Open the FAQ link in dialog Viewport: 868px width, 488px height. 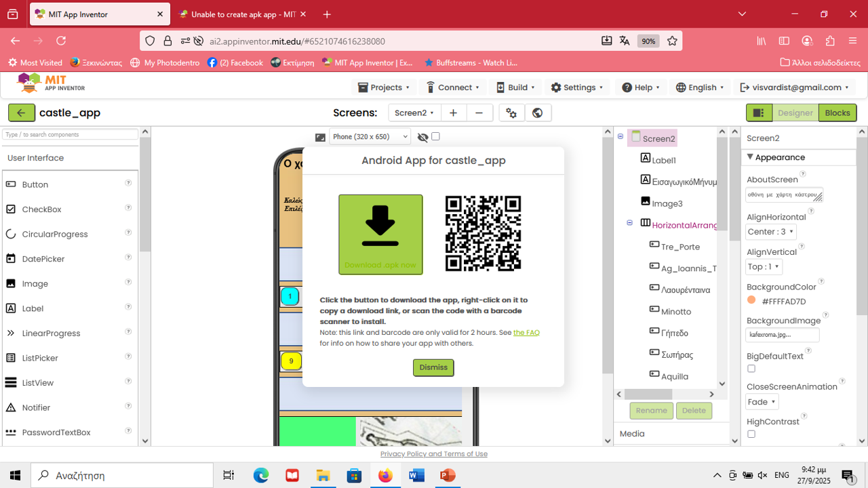click(526, 333)
